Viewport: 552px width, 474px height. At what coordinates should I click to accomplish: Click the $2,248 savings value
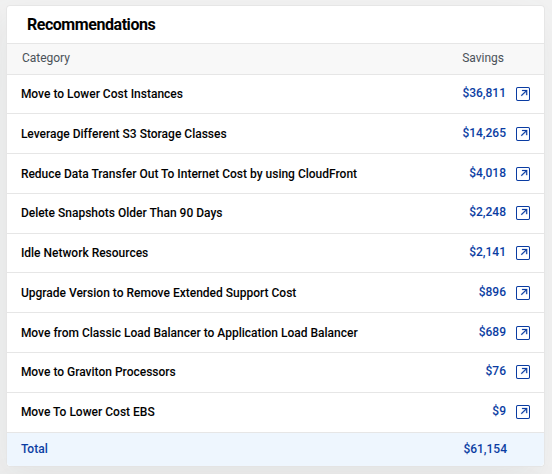488,212
